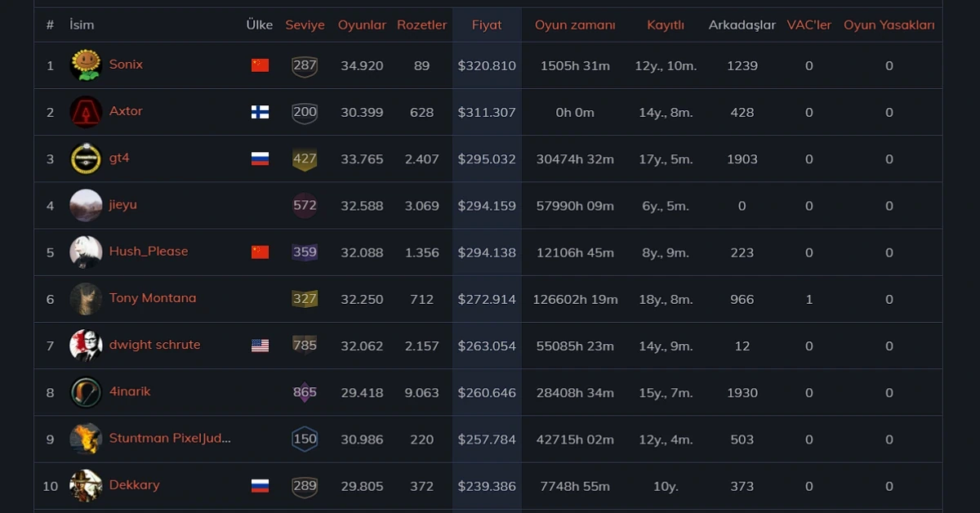Click the Russia flag beside Dekkary
Viewport: 980px width, 513px height.
[x=260, y=485]
